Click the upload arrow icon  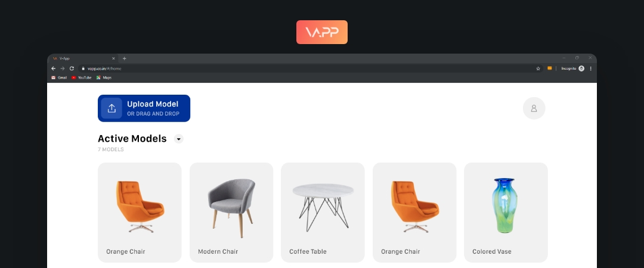[112, 108]
